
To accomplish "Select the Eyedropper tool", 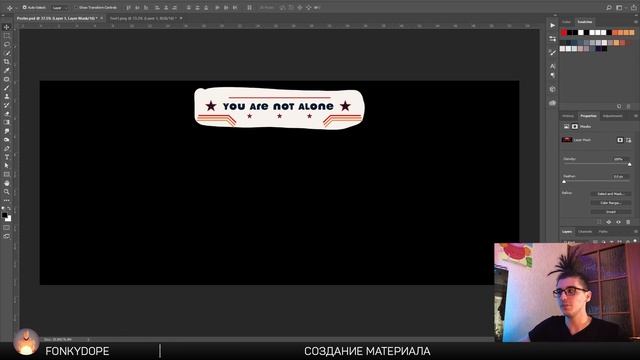I will click(x=7, y=70).
